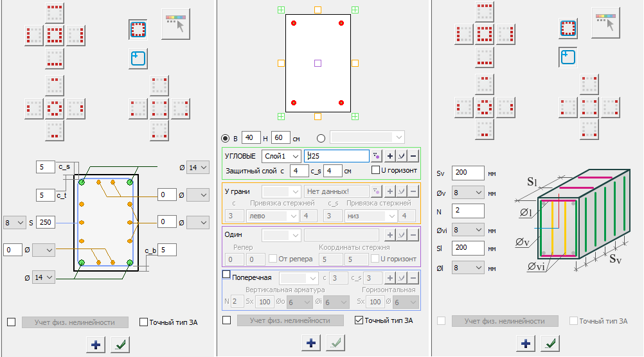Click the green checkmark button in the right panel
The image size is (644, 357).
548,344
